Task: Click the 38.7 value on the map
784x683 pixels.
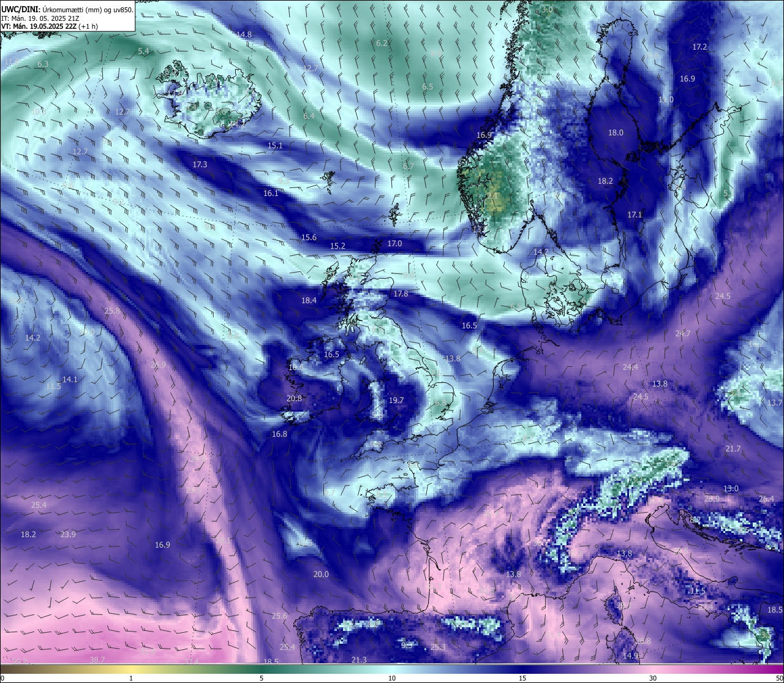Action: [97, 660]
